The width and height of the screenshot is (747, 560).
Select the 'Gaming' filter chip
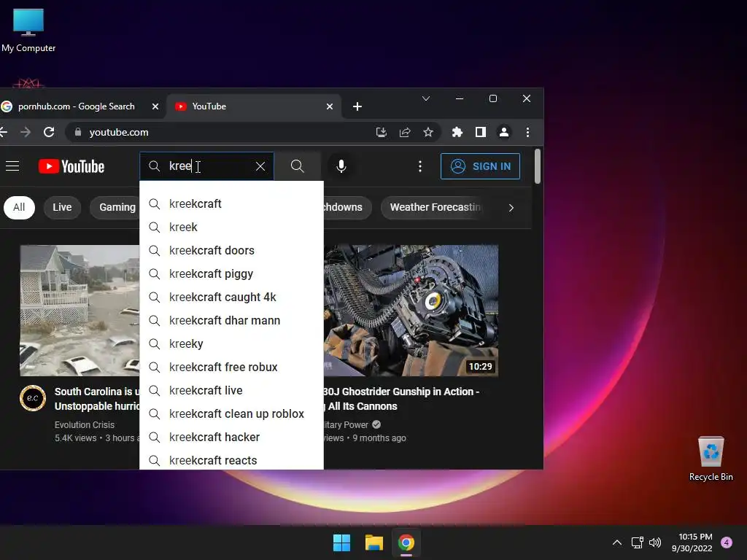[x=115, y=208]
